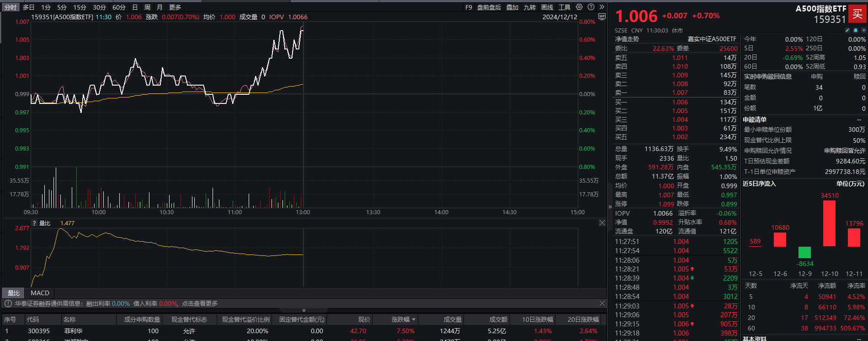Viewport: 868px width, 341px height.
Task: Toggle 九转 indicator on chart
Action: [529, 7]
